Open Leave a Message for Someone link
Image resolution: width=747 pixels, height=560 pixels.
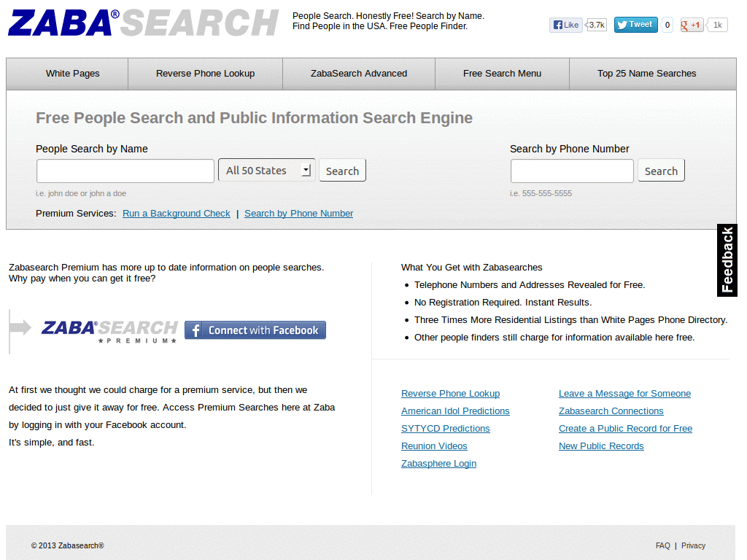coord(624,393)
